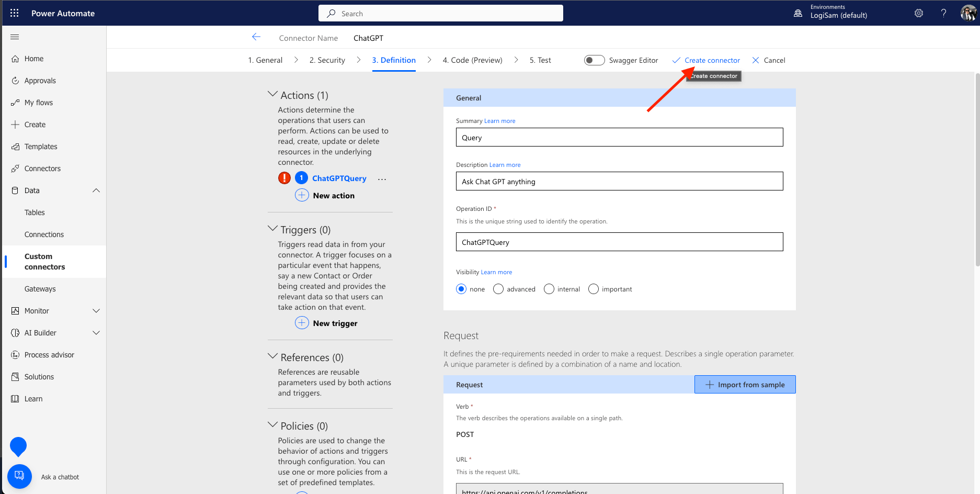Image resolution: width=980 pixels, height=494 pixels.
Task: Go to the 1. General step tab
Action: [x=265, y=60]
